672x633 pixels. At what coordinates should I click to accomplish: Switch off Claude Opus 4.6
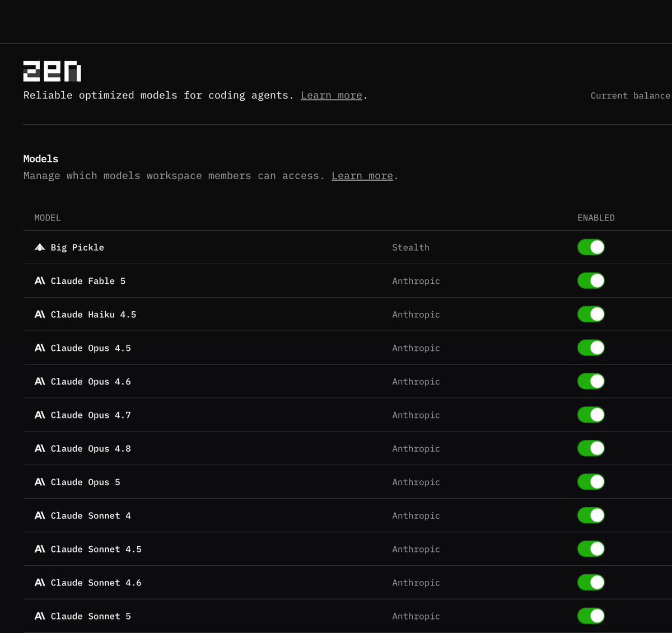click(591, 382)
